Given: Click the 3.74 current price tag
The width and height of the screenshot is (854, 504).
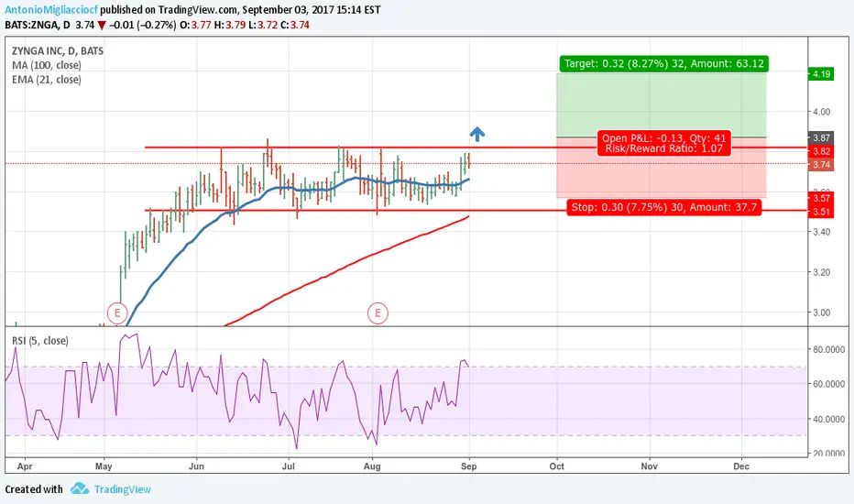Looking at the screenshot, I should (x=821, y=165).
